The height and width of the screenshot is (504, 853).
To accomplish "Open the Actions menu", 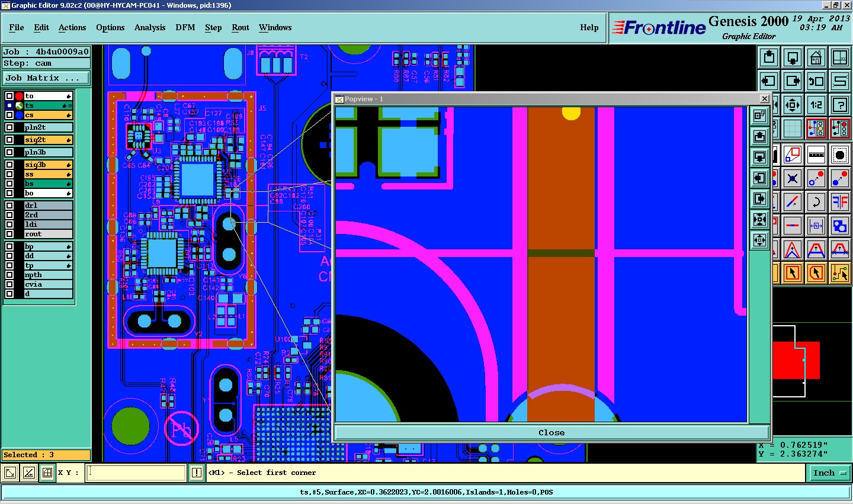I will (x=72, y=27).
